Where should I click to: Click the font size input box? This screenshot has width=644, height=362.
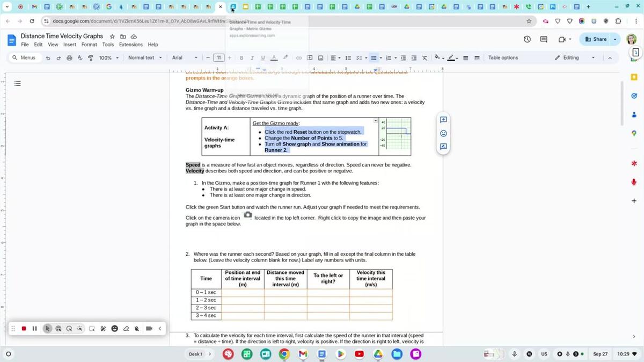pos(218,58)
